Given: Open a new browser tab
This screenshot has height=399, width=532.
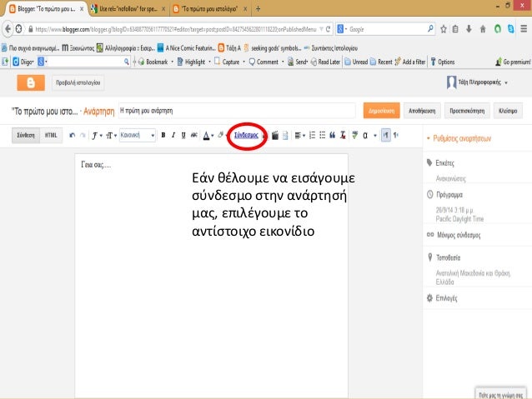Looking at the screenshot, I should (258, 9).
